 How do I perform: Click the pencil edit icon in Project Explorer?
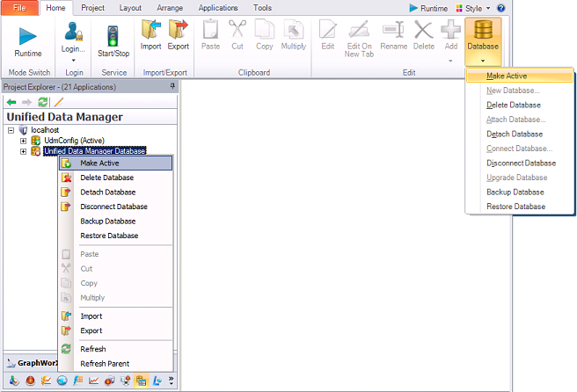59,103
